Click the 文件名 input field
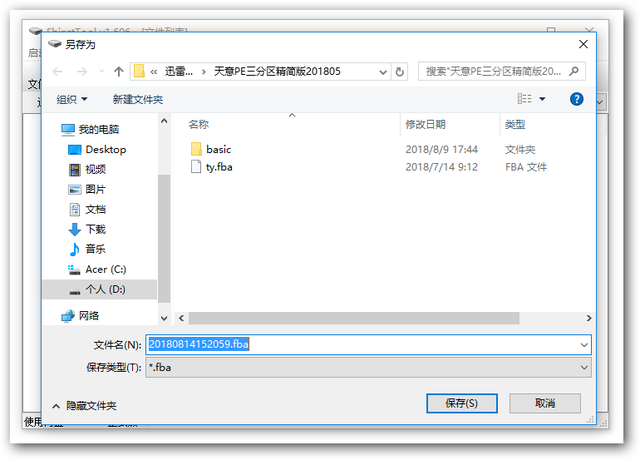 click(368, 344)
